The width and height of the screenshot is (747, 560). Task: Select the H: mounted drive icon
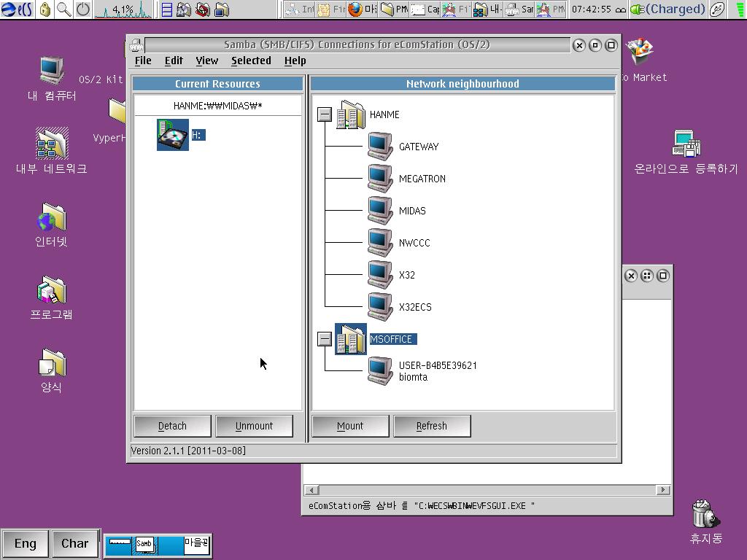173,135
